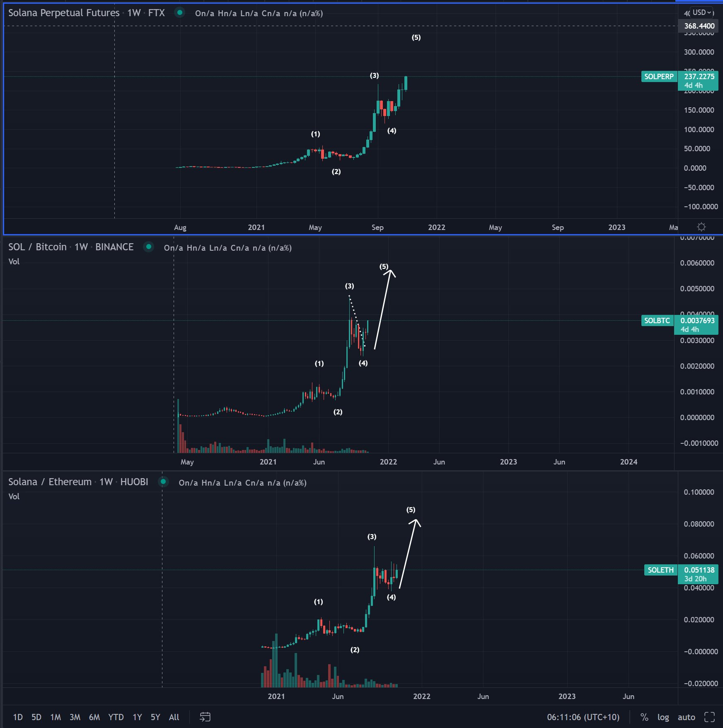Click the SOLPERP price label

(659, 77)
